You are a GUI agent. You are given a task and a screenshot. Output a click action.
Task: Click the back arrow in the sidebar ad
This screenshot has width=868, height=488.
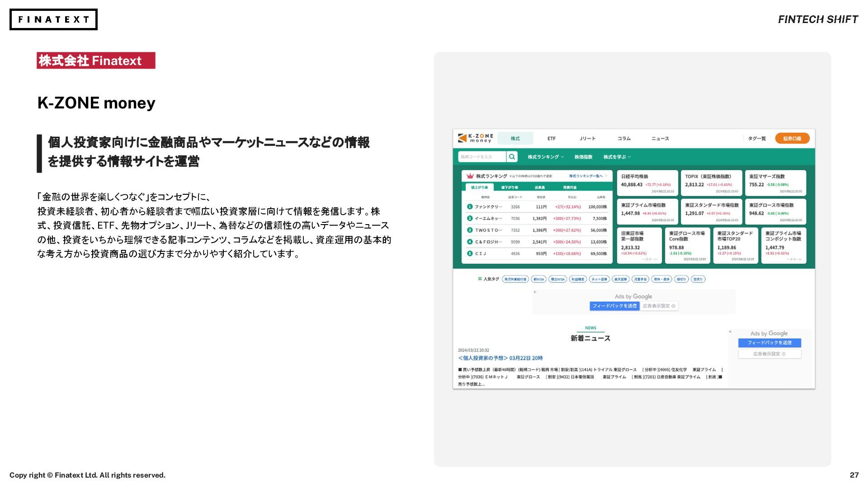(x=730, y=332)
